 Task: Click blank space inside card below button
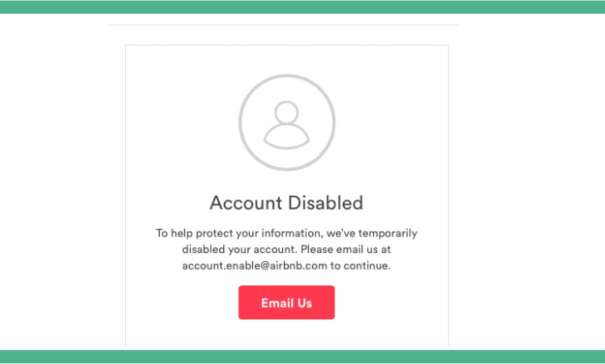[x=287, y=334]
